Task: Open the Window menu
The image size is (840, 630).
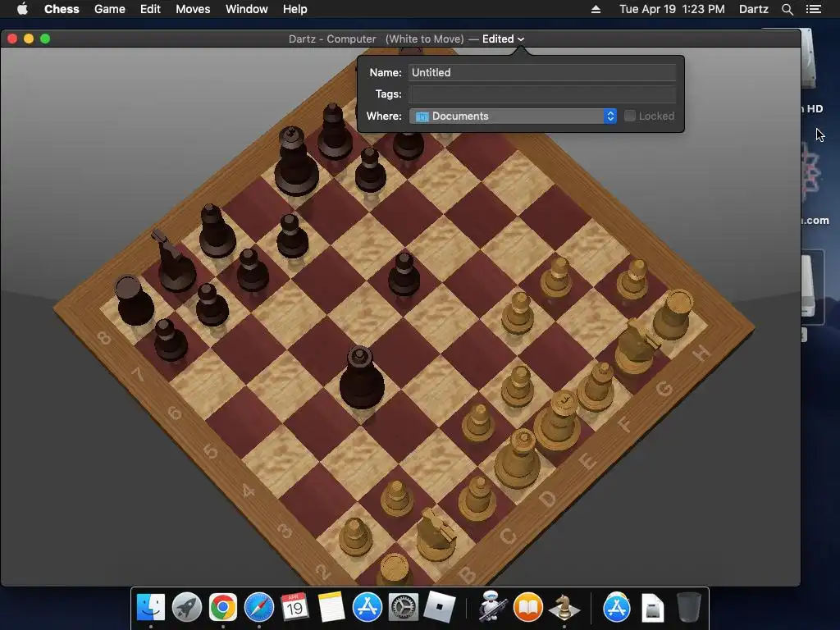Action: [246, 9]
